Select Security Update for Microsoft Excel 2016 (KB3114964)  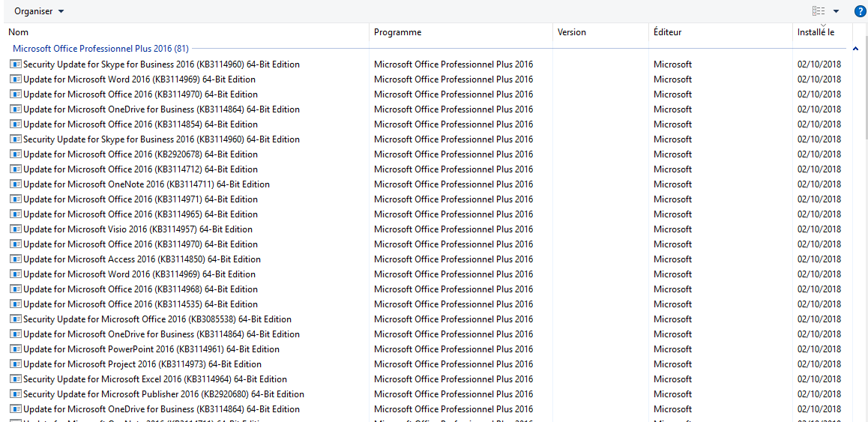(155, 379)
